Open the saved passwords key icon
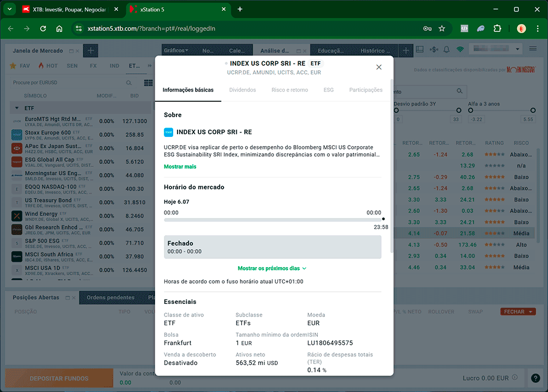This screenshot has height=392, width=548. (x=427, y=28)
